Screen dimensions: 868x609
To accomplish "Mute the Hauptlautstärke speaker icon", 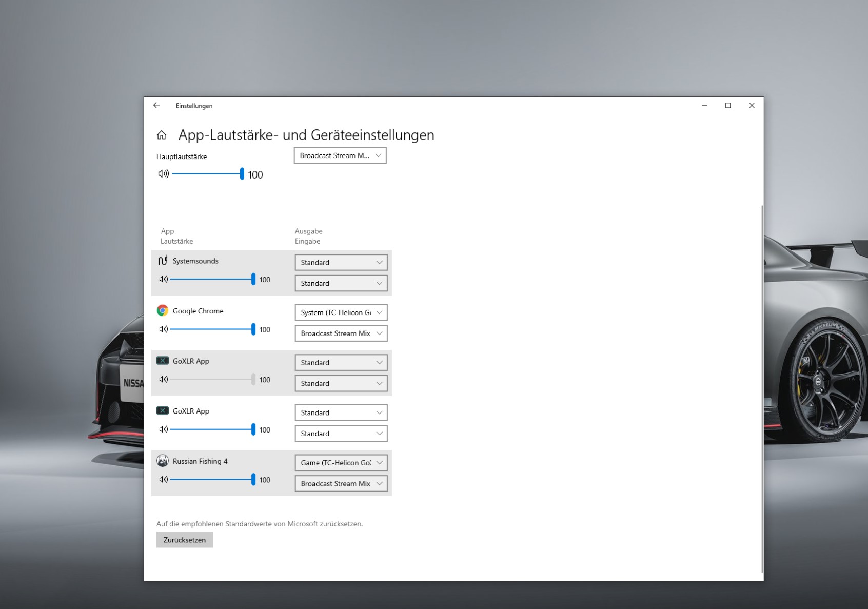I will 163,174.
